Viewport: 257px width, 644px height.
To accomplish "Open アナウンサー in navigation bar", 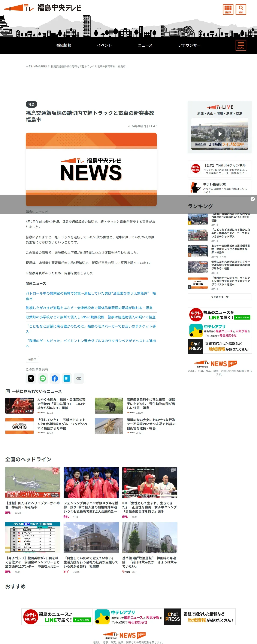I will [190, 45].
